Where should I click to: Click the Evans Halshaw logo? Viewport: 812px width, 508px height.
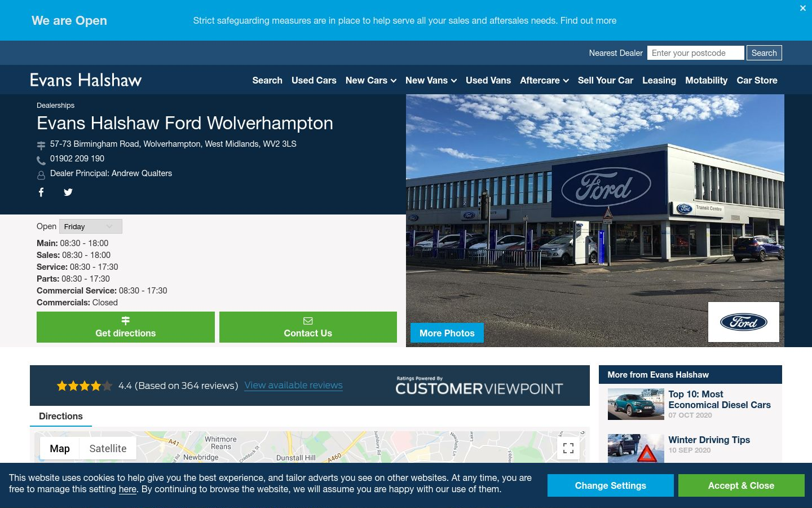(86, 80)
